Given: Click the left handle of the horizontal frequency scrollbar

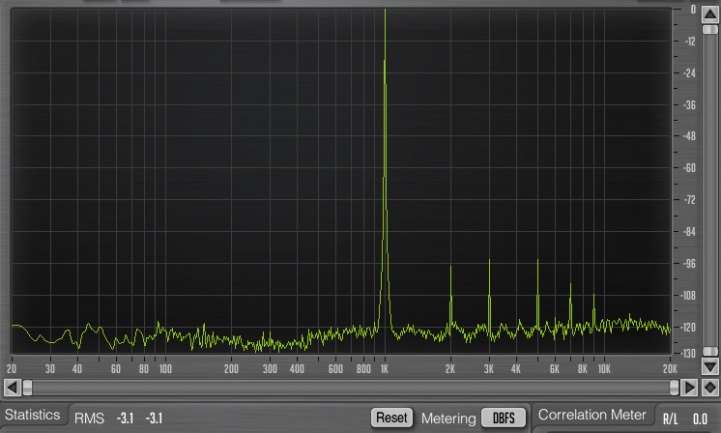Looking at the screenshot, I should [28, 387].
